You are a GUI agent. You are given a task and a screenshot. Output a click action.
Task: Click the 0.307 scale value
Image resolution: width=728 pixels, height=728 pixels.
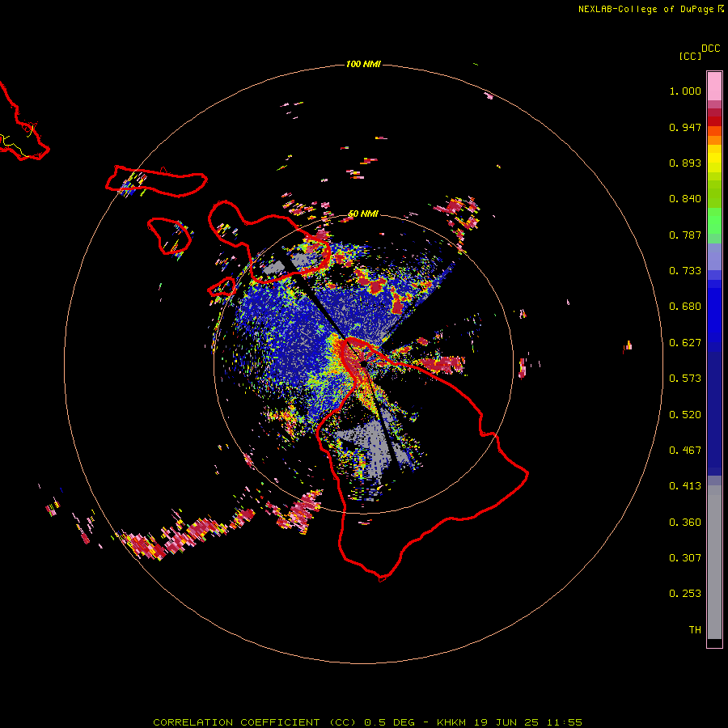(x=685, y=558)
